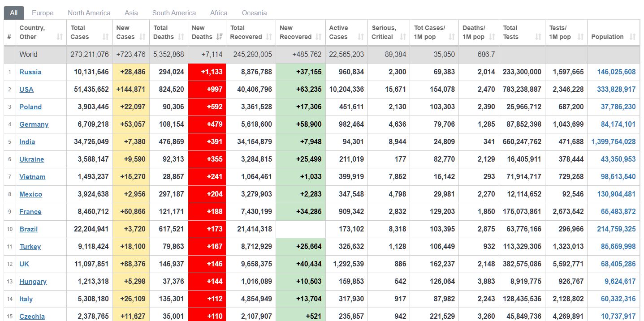Open the Russia country link
The image size is (644, 321).
pyautogui.click(x=30, y=72)
